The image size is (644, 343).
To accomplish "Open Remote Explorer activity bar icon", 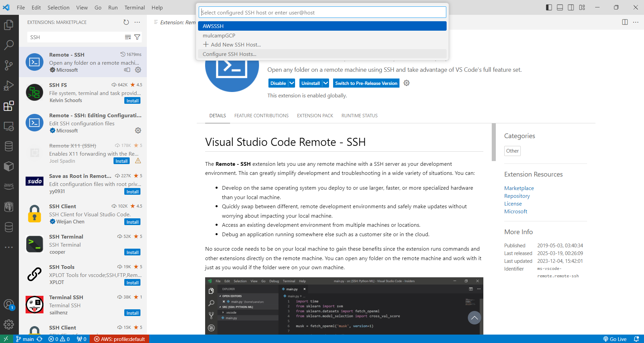I will 9,126.
